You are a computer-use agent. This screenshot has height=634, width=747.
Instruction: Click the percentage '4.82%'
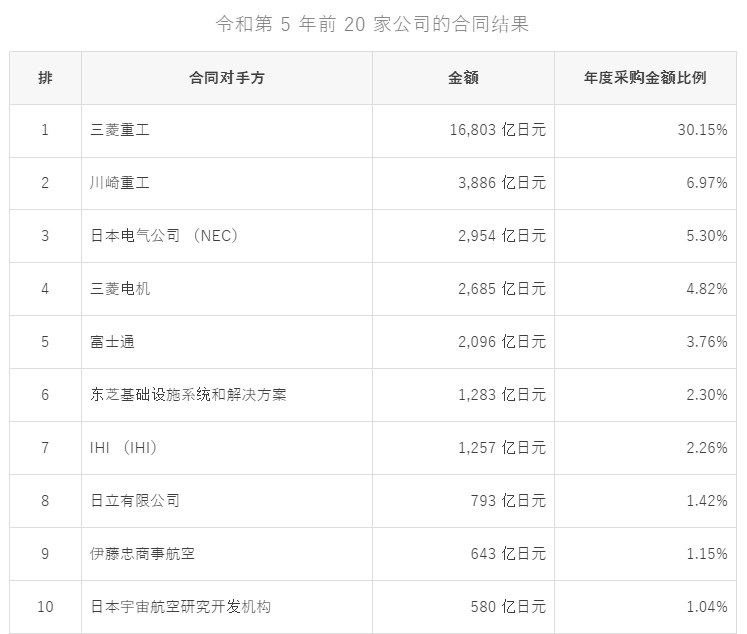[707, 289]
